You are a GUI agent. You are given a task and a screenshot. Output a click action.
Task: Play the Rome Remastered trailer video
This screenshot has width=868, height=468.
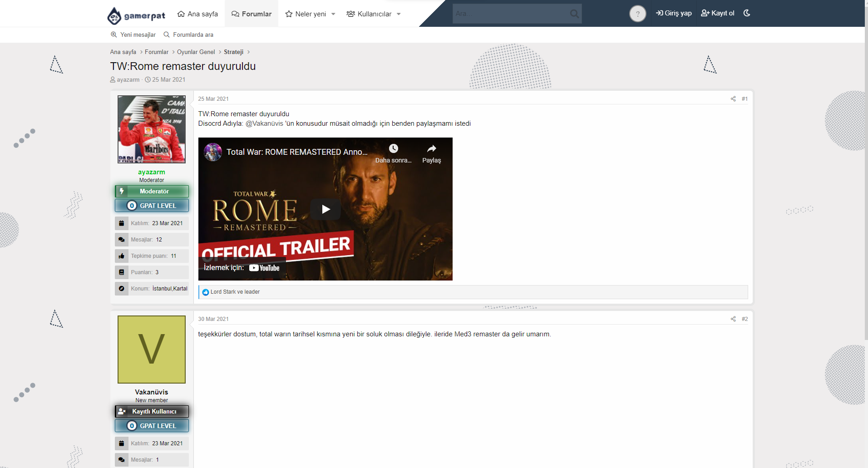tap(325, 209)
